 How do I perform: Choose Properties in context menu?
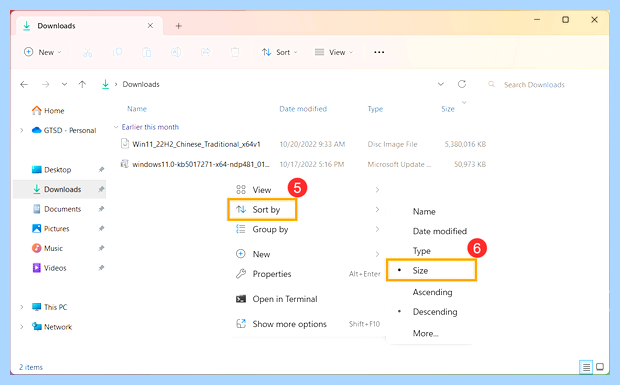[308, 274]
